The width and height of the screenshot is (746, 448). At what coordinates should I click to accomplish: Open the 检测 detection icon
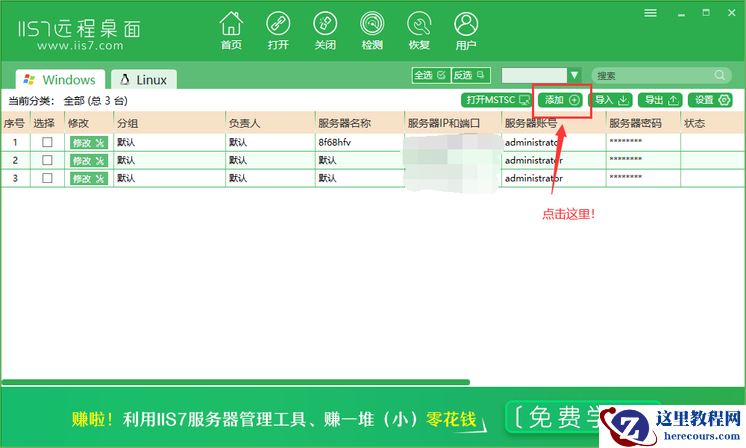[372, 30]
